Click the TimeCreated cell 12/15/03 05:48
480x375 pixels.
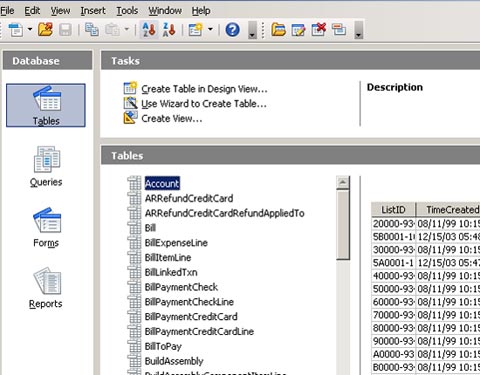coord(448,237)
